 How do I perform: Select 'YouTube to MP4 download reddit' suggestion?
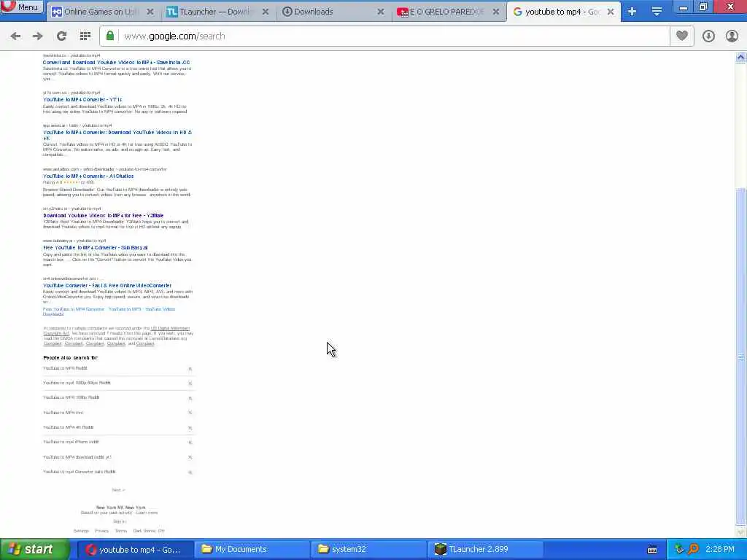(x=117, y=457)
